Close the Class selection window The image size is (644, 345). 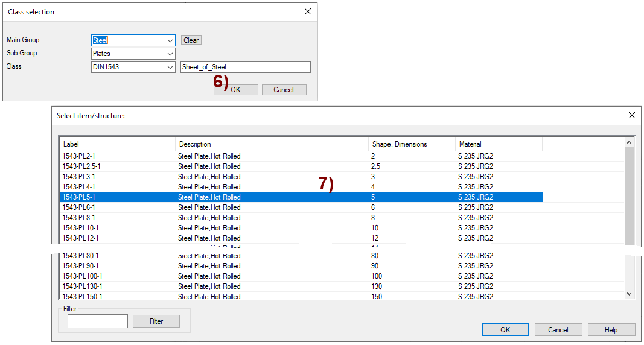tap(308, 11)
